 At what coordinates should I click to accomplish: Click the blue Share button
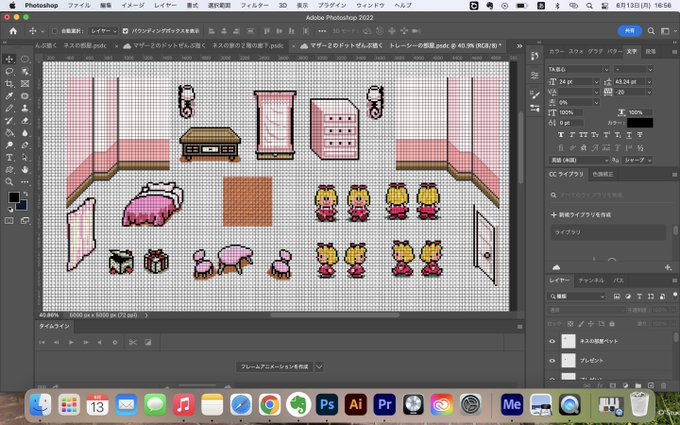click(630, 31)
